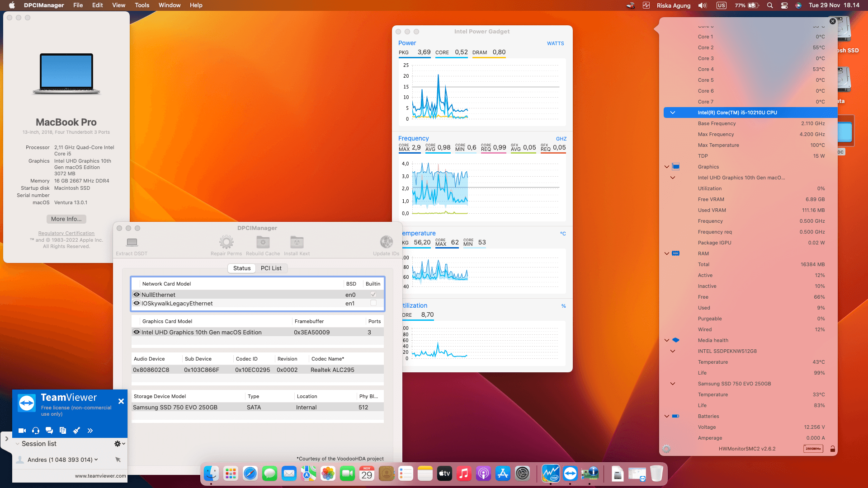Collapse TeamViewer panel side arrow tab
This screenshot has width=868, height=488.
click(x=6, y=439)
